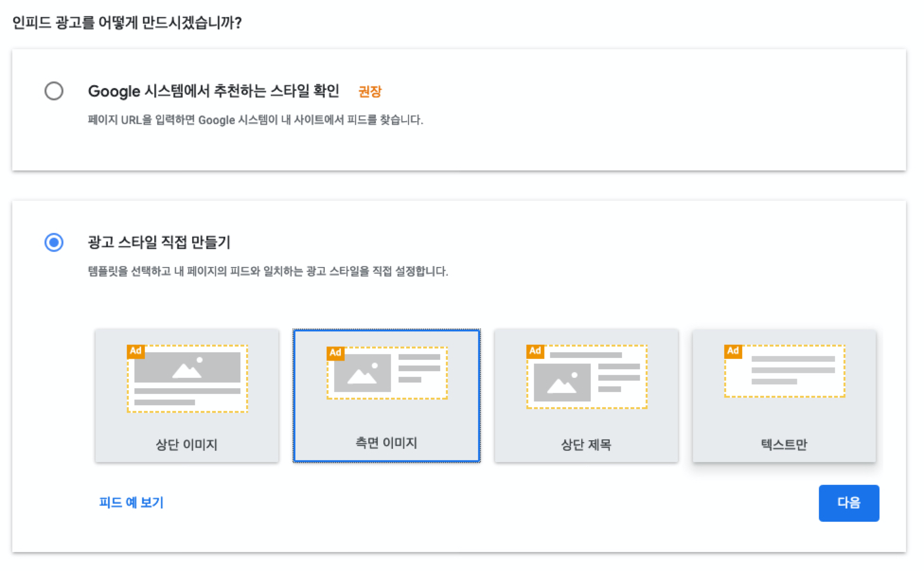Image resolution: width=924 pixels, height=571 pixels.
Task: Click the 측면 이미지 card label
Action: [386, 443]
